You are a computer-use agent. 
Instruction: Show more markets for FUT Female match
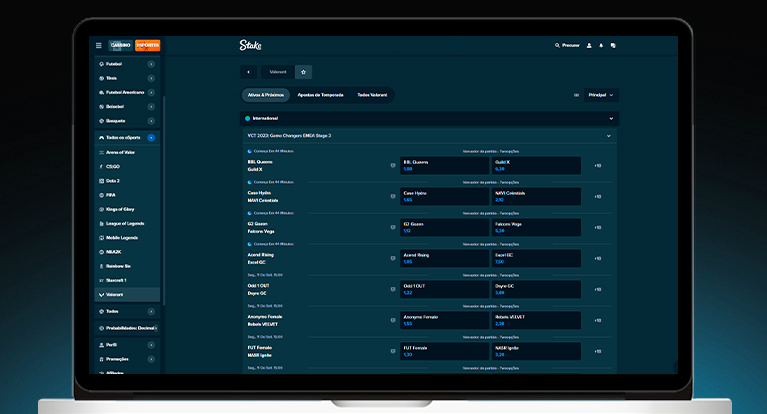[597, 351]
